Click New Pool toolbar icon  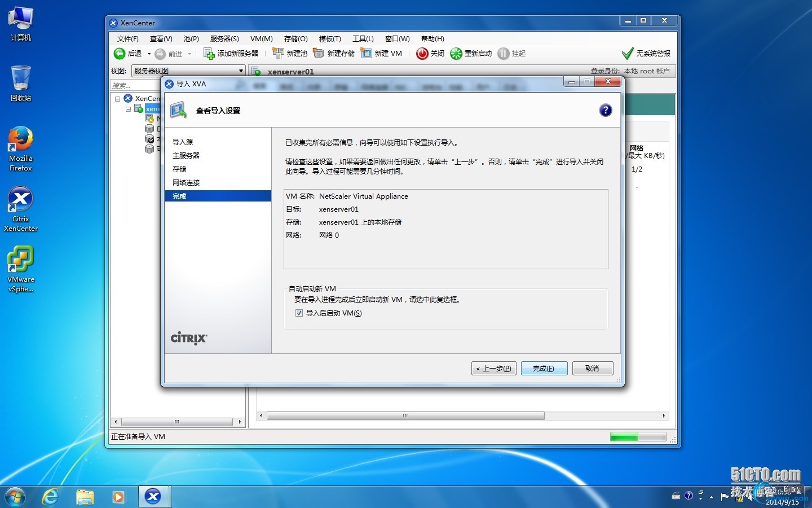click(278, 54)
